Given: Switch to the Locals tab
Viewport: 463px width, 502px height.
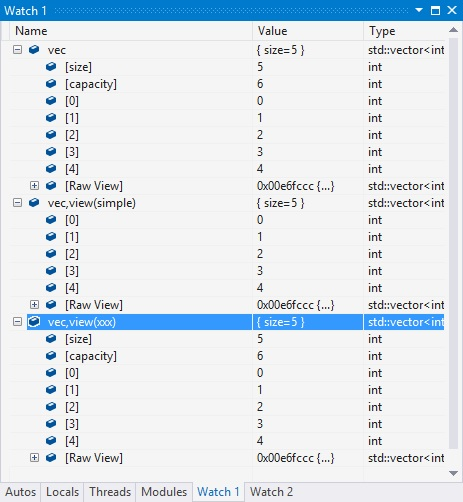Looking at the screenshot, I should [x=62, y=492].
